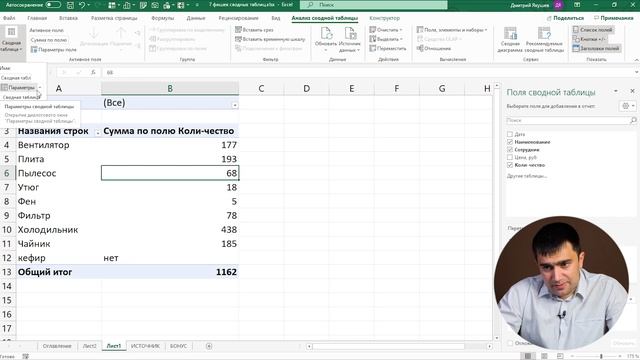Click the user account avatar
Image resolution: width=640 pixels, height=360 pixels.
pos(558,5)
